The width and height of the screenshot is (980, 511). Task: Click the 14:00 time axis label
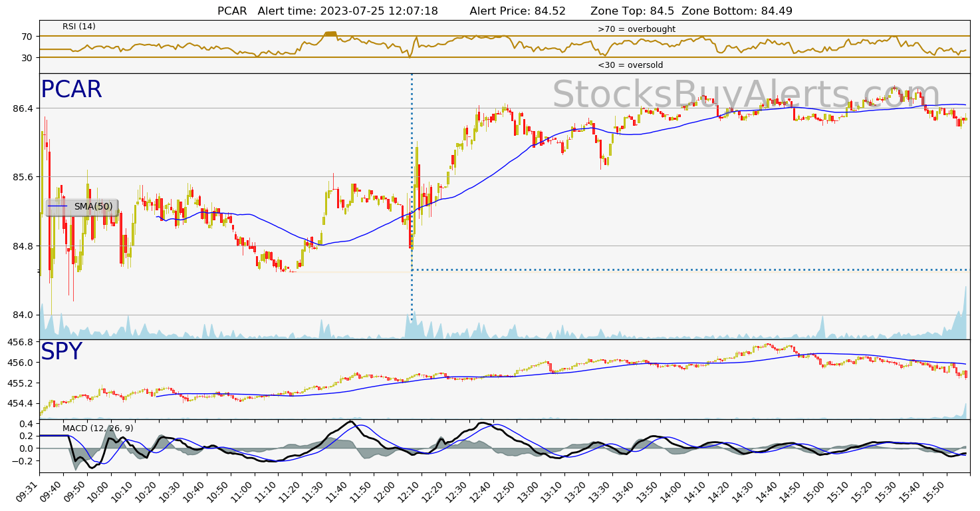[671, 492]
